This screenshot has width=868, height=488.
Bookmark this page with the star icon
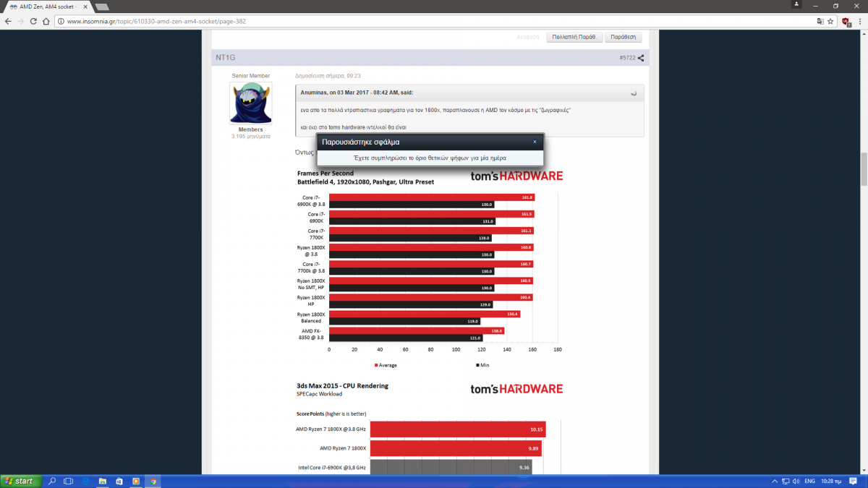832,22
